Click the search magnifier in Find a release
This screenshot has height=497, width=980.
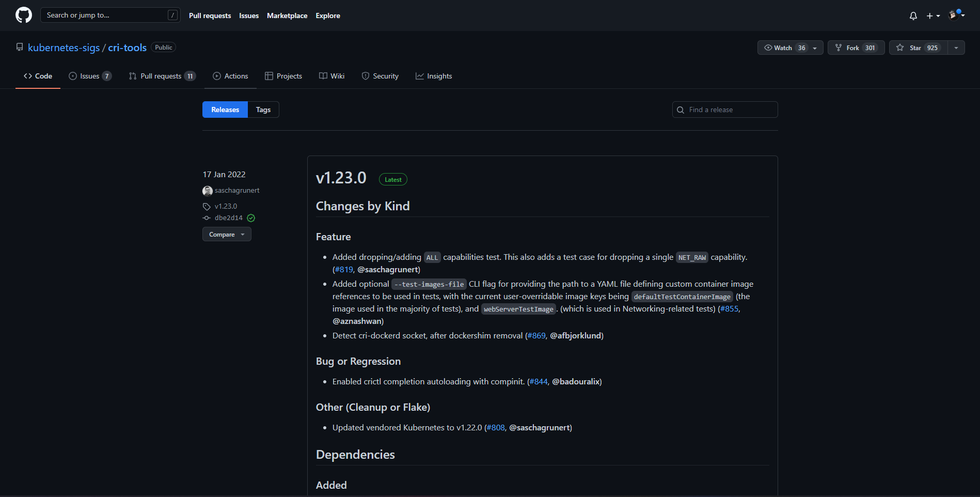point(681,110)
